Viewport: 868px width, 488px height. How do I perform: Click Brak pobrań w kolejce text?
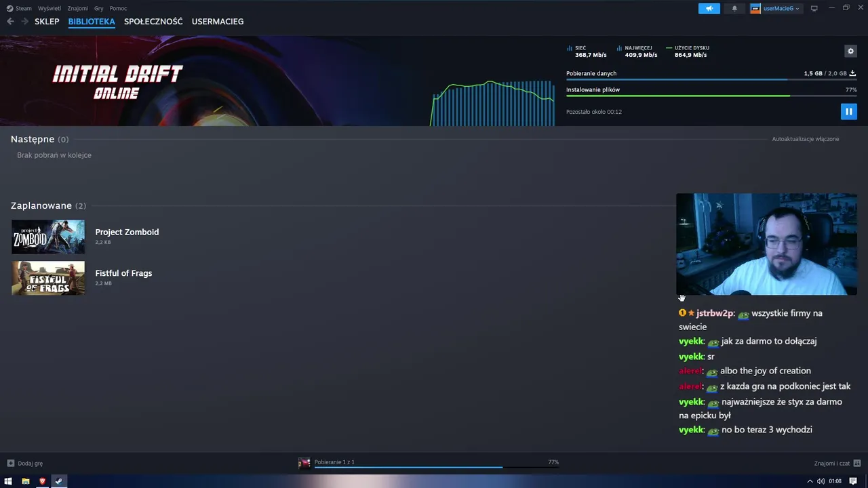point(54,155)
